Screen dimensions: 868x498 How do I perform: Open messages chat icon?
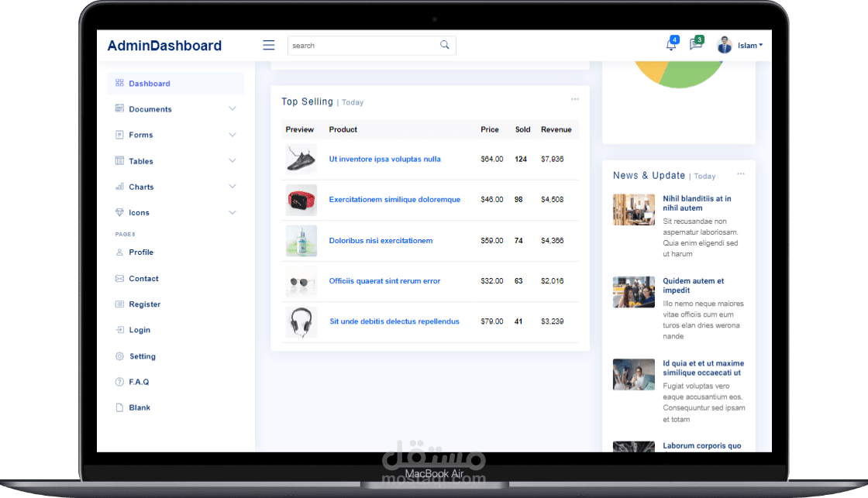pos(696,44)
